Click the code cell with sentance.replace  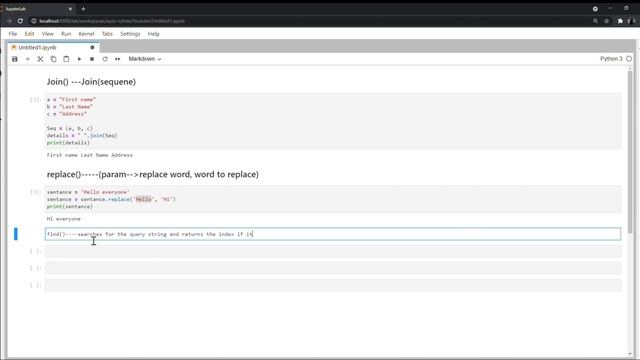(x=333, y=199)
